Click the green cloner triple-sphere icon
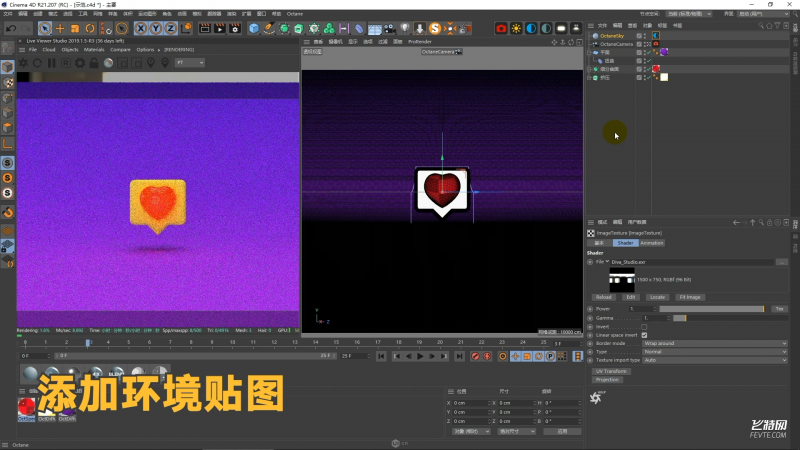 [329, 29]
